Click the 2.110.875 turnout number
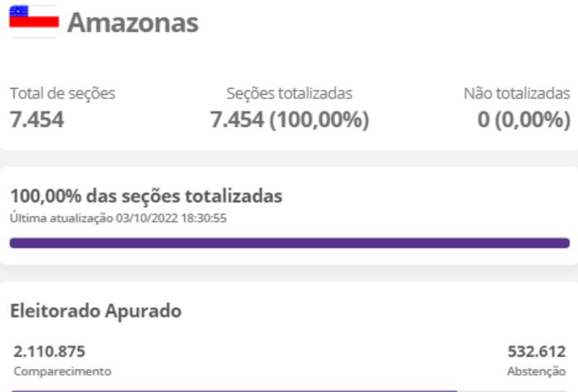The height and width of the screenshot is (392, 578). 49,352
